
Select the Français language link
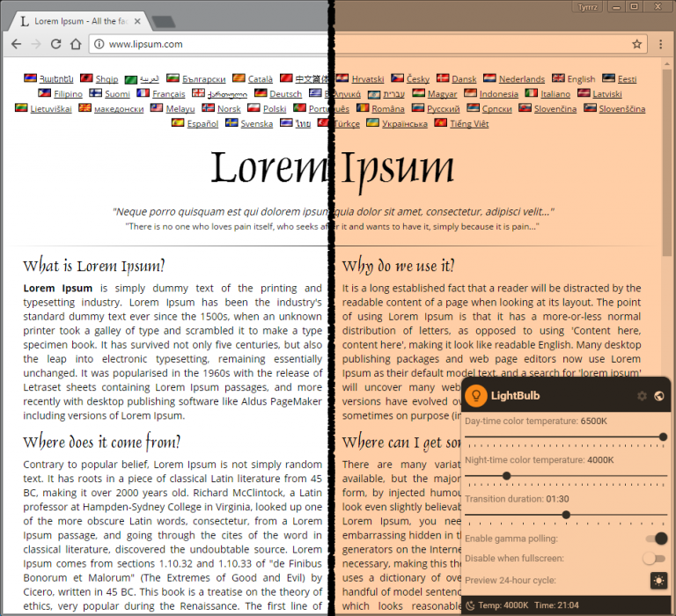click(x=169, y=94)
